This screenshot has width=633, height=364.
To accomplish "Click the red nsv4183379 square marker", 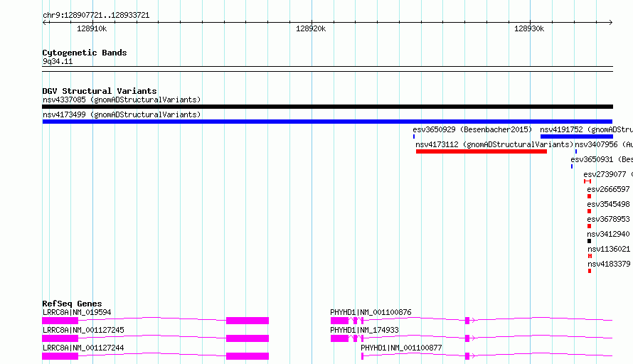I will pos(590,271).
